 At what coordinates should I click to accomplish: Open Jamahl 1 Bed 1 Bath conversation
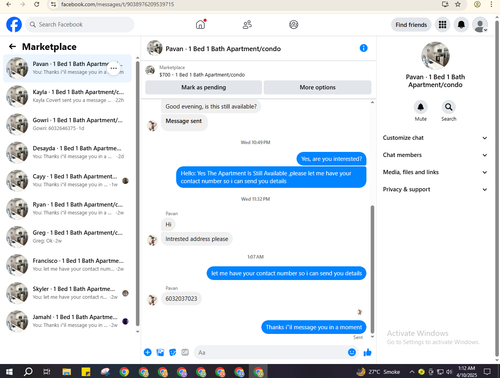(x=67, y=321)
